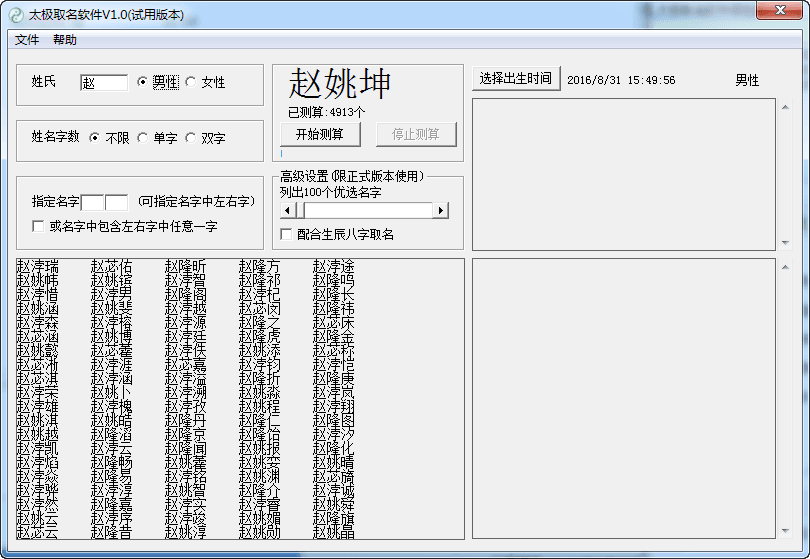Open the 帮助 menu
Viewport: 810px width, 559px height.
tap(65, 40)
